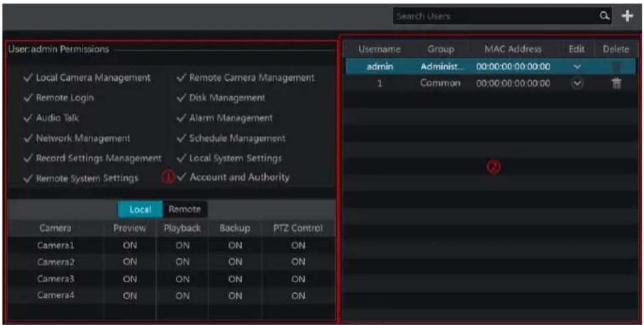Toggle Schedule Management permission

coord(231,138)
